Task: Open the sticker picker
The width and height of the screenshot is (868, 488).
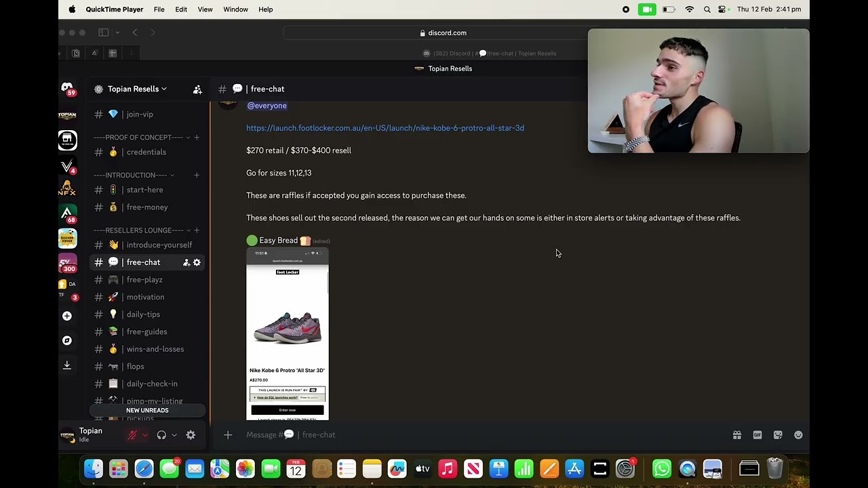Action: click(778, 435)
